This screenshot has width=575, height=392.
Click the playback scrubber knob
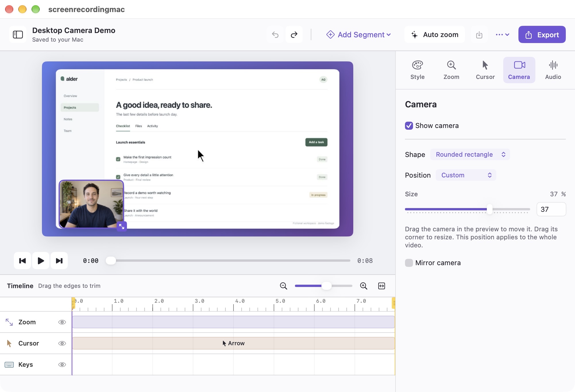[111, 261]
